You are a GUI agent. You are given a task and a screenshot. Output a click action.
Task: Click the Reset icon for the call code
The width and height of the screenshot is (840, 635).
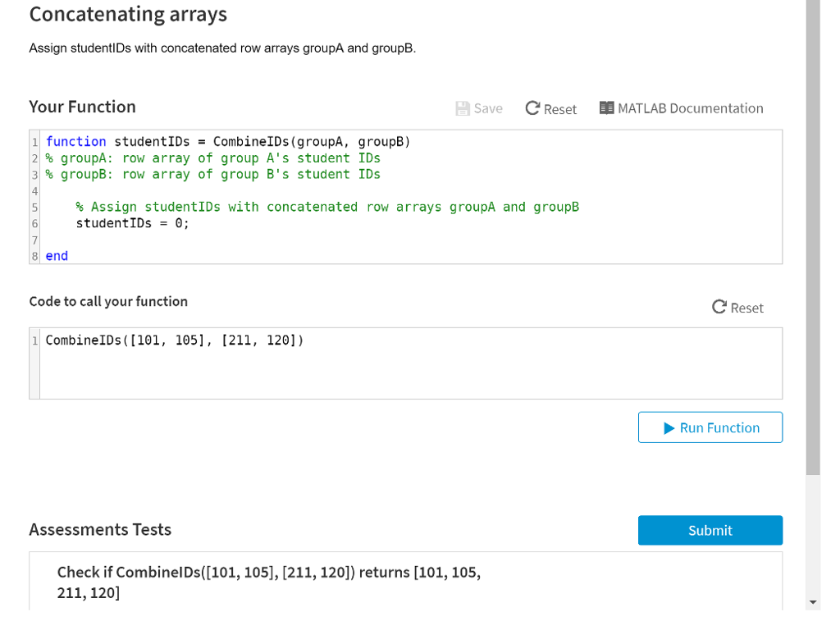(719, 307)
